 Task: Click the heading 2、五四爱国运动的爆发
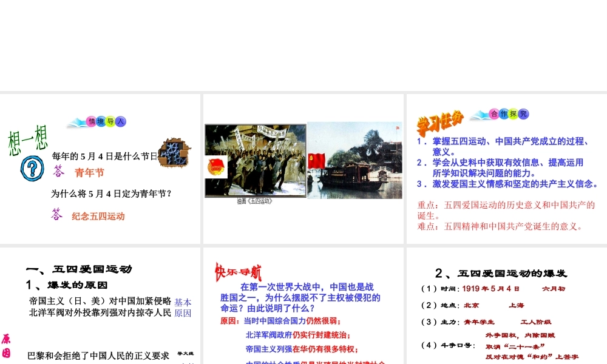click(501, 274)
